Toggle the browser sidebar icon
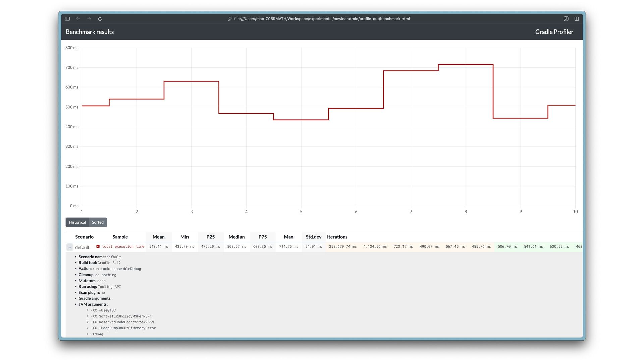Image resolution: width=644 pixels, height=362 pixels. pos(67,19)
